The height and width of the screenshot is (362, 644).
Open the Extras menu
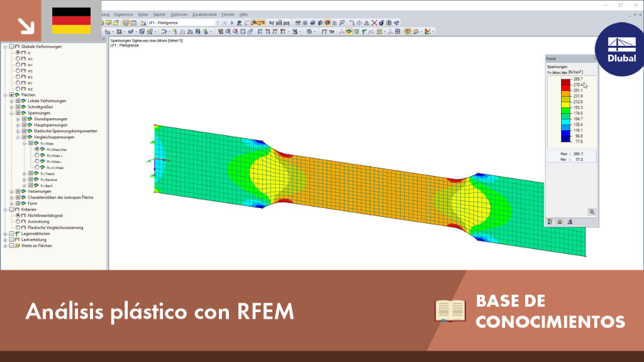[x=143, y=14]
